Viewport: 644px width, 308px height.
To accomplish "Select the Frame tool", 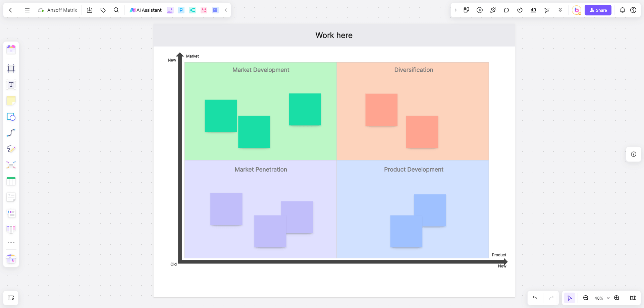I will click(x=11, y=68).
